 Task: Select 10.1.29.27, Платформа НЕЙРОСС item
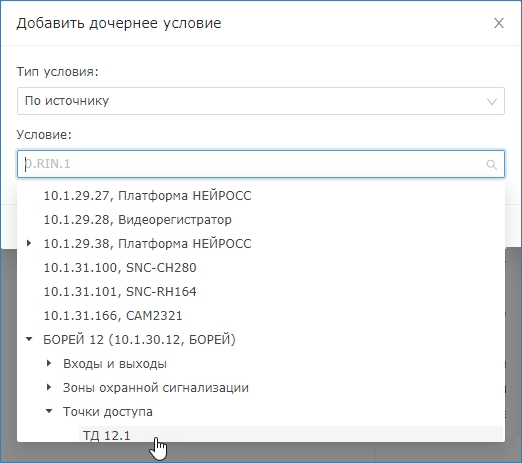[147, 196]
